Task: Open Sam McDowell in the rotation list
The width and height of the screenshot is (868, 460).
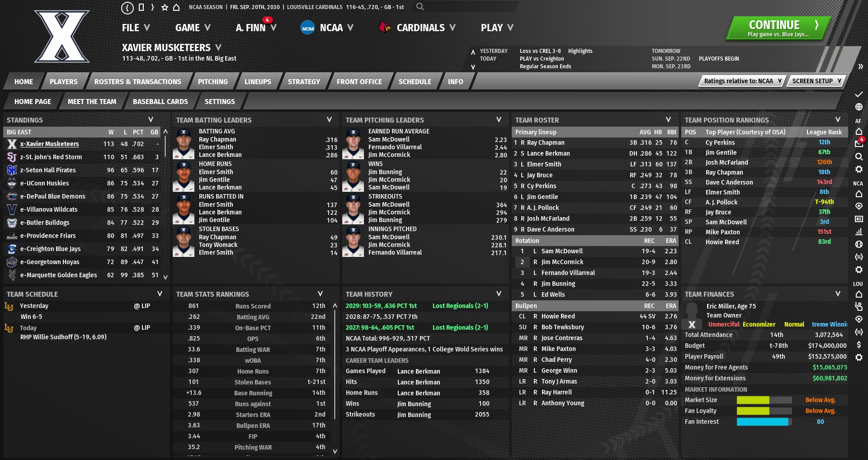Action: coord(562,251)
